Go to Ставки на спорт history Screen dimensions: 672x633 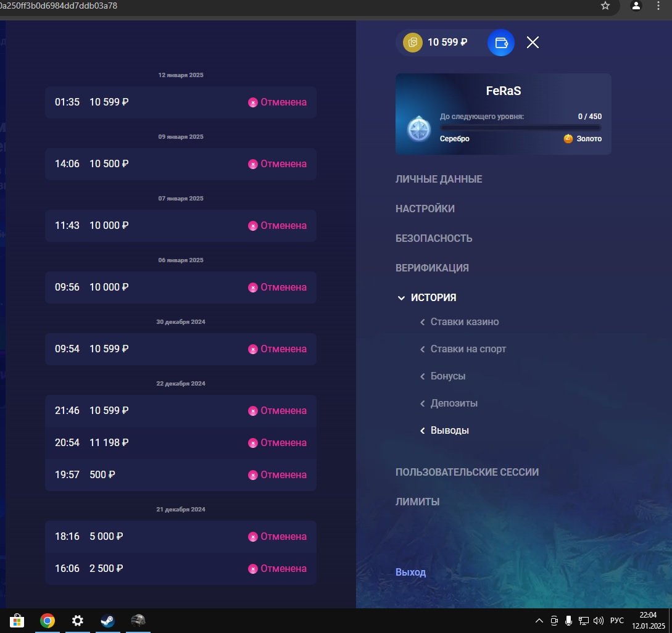[468, 349]
